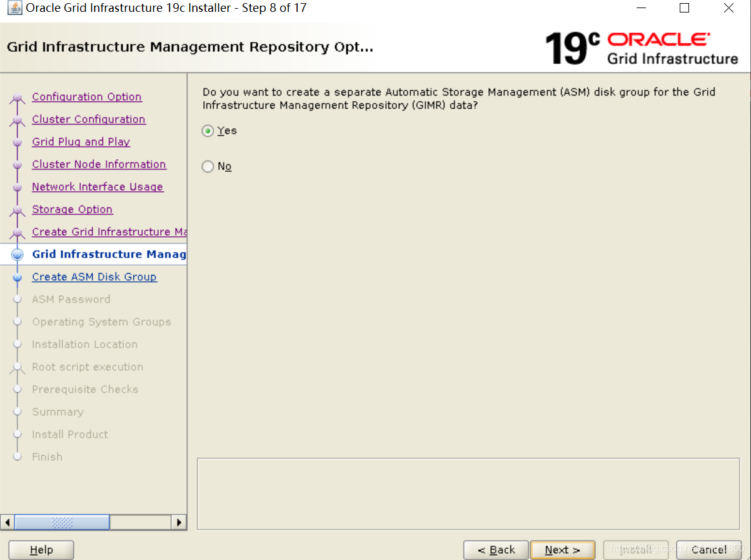Click the Cancel button
The height and width of the screenshot is (560, 751).
[x=709, y=550]
